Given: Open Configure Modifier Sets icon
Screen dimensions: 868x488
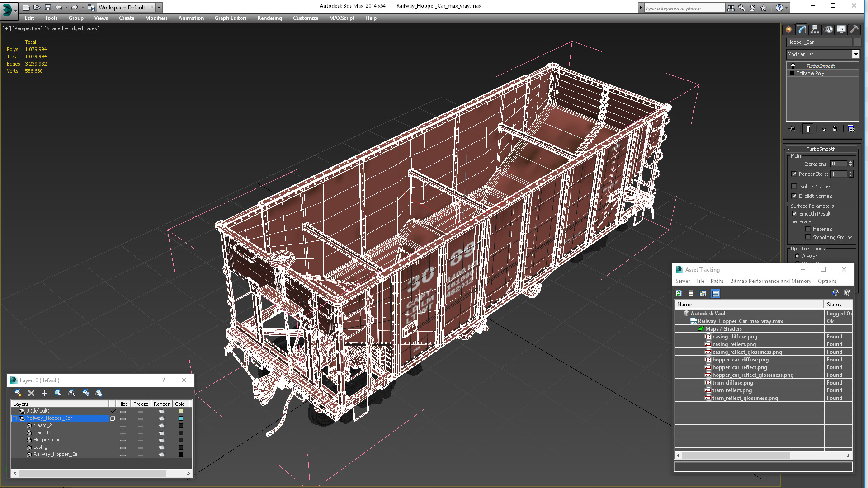Looking at the screenshot, I should pos(851,129).
